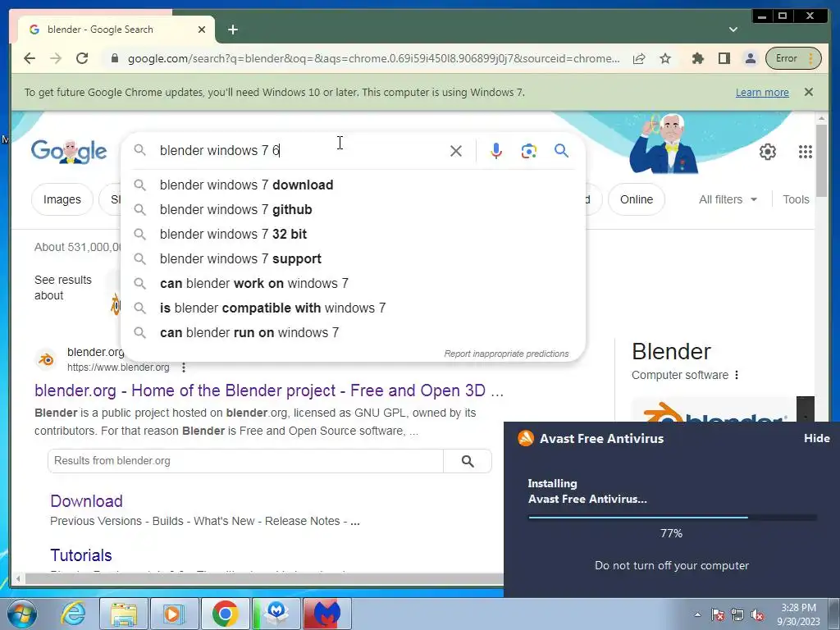The width and height of the screenshot is (840, 630).
Task: Click the forward navigation arrow
Action: 56,58
